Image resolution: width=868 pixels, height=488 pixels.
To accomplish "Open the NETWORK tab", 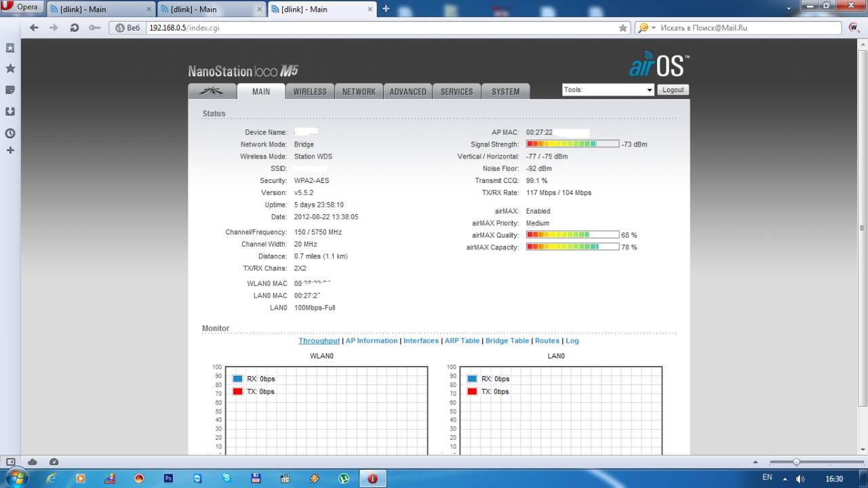I will click(x=359, y=91).
